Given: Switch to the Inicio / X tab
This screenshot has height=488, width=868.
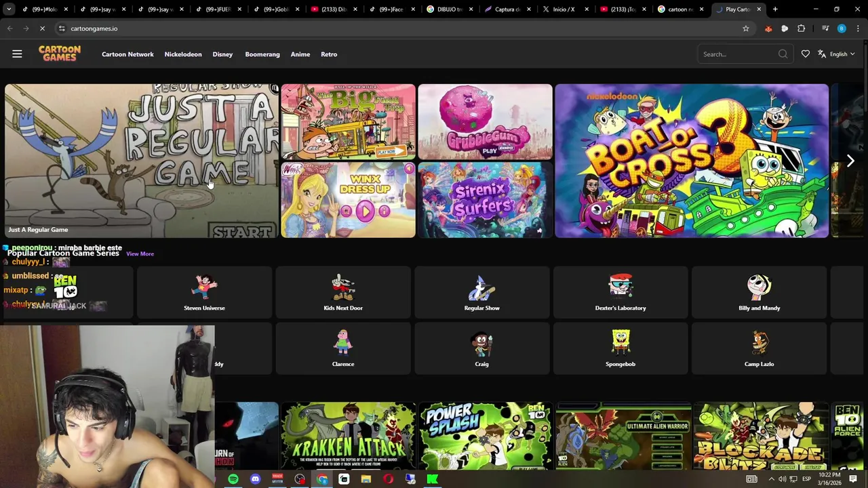Looking at the screenshot, I should click(565, 9).
